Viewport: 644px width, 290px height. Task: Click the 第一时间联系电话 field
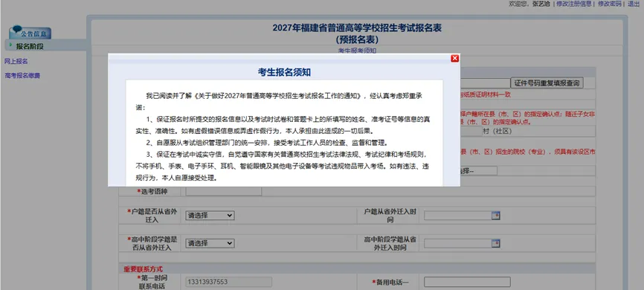pos(229,282)
